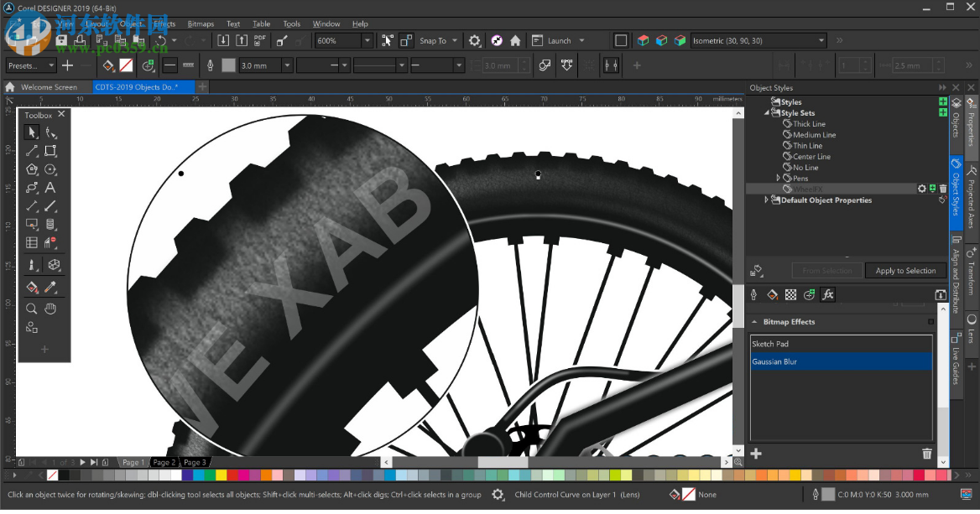Click the gear icon next to Pens style
980x514 pixels.
(922, 189)
